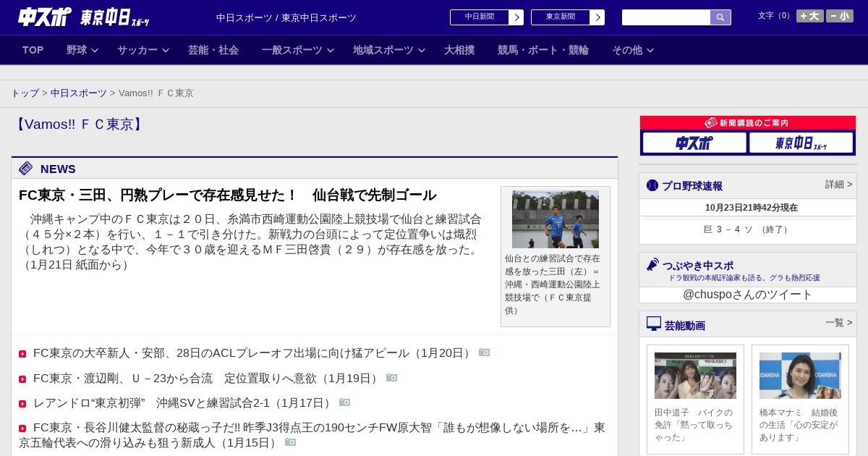Viewport: 868px width, 456px height.
Task: Open the article about 大卒新人・安部
Action: point(252,353)
